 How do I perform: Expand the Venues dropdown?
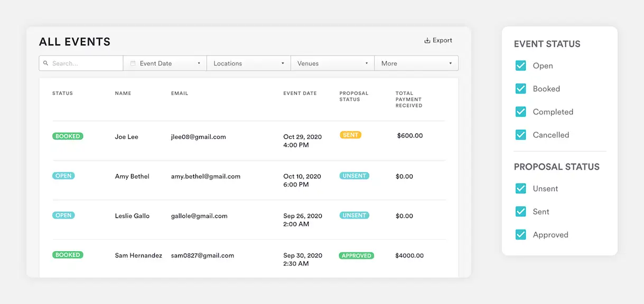[x=332, y=63]
